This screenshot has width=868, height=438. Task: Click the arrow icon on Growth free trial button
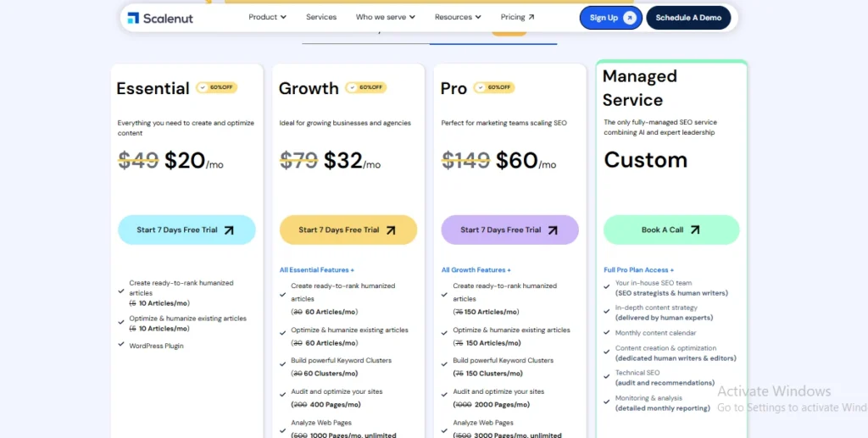(x=391, y=230)
